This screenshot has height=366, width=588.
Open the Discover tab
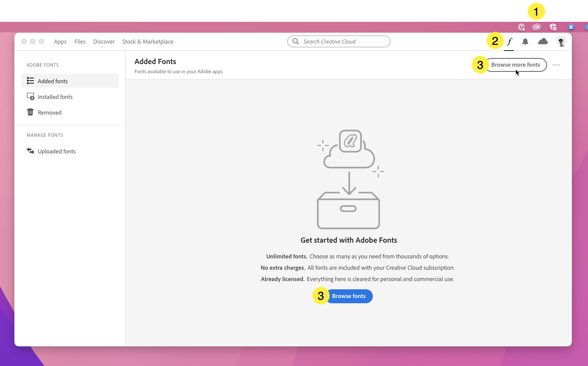pos(104,41)
